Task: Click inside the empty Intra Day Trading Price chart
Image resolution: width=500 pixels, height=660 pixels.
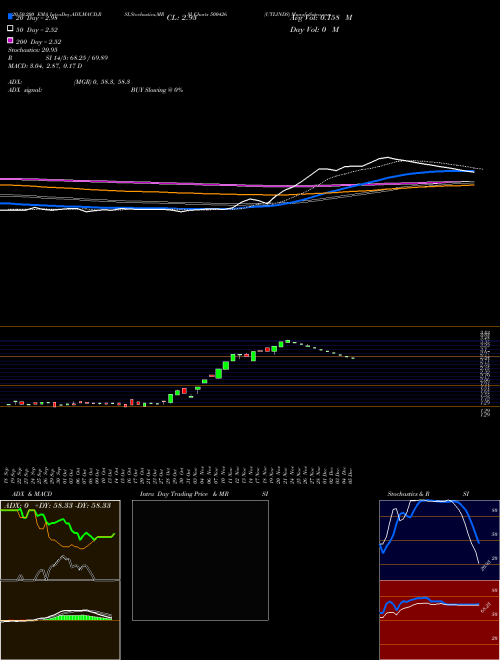Action: 200,560
